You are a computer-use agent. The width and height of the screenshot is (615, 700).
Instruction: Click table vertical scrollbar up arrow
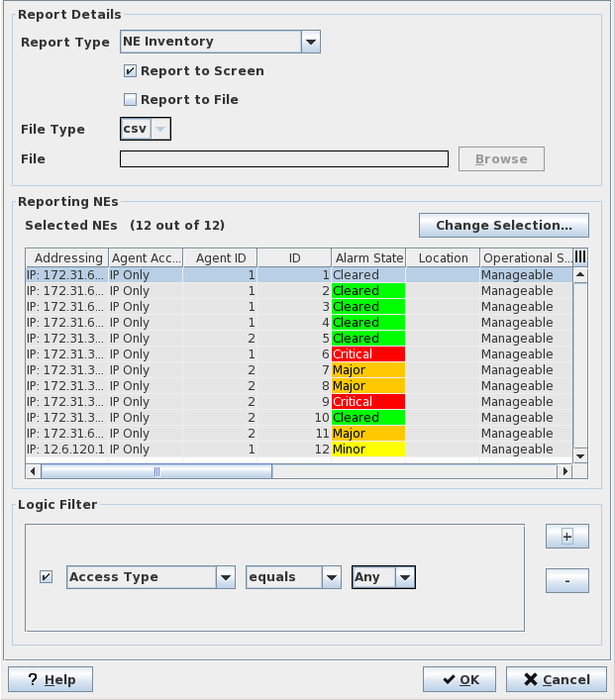[580, 274]
